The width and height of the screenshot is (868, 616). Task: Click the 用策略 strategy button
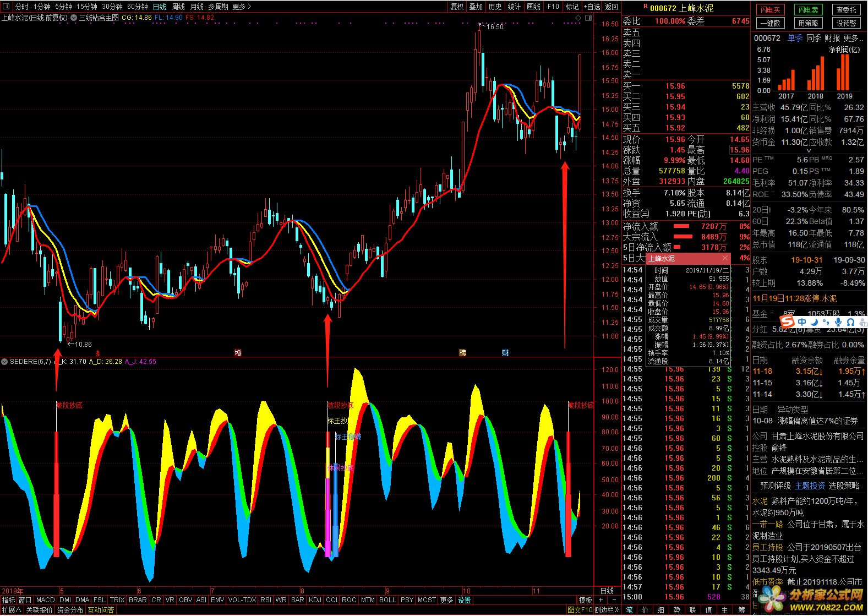(809, 23)
